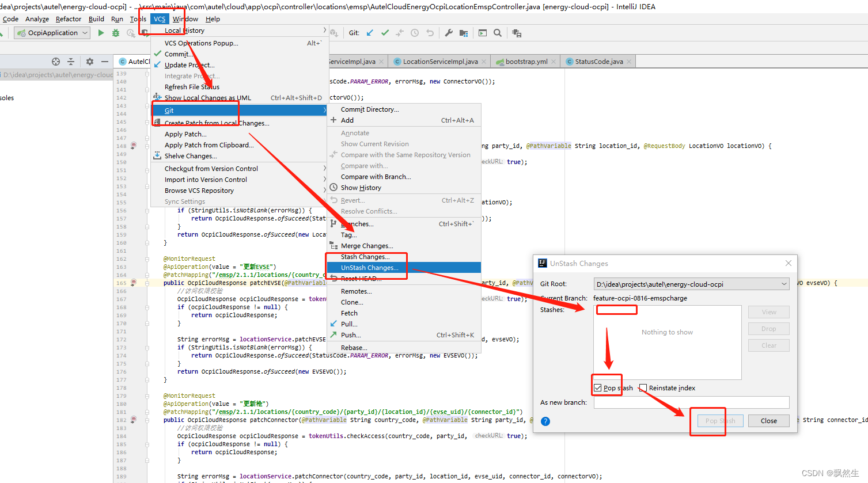Toggle the Pop stash checkbox
This screenshot has height=483, width=868.
(x=598, y=388)
